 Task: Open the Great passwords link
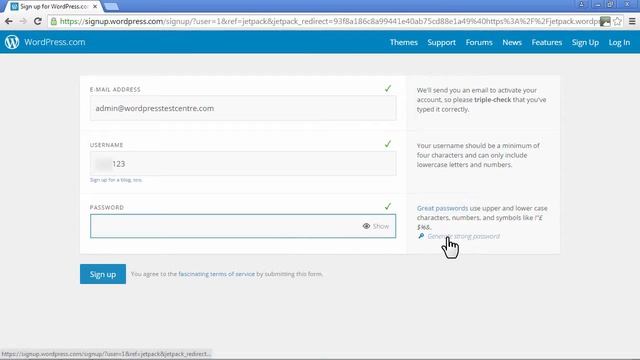tap(442, 208)
